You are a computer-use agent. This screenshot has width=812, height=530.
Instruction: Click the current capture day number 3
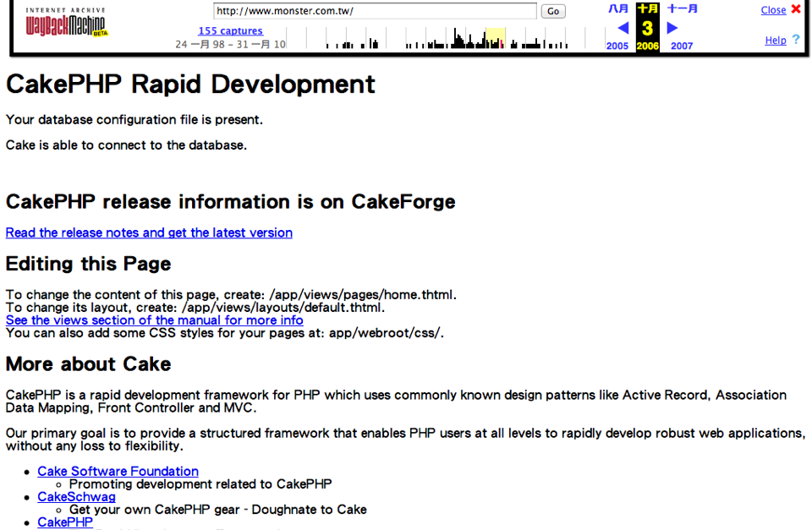[647, 28]
